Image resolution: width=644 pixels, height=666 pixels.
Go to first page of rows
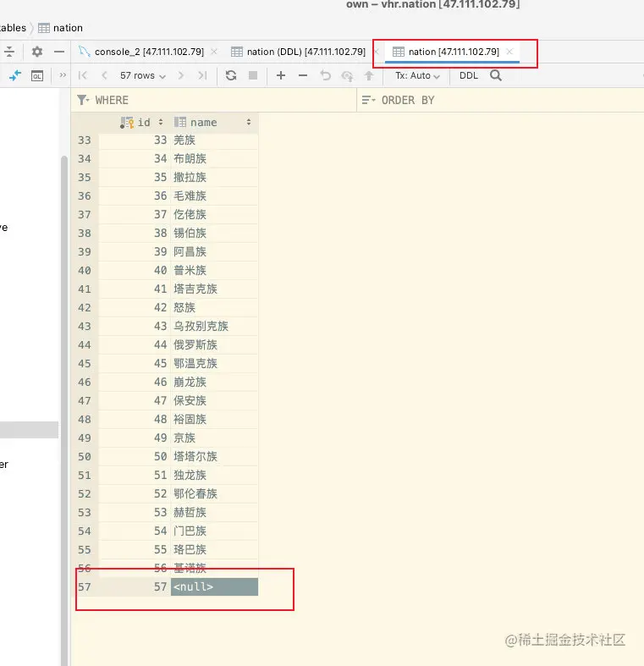tap(83, 75)
